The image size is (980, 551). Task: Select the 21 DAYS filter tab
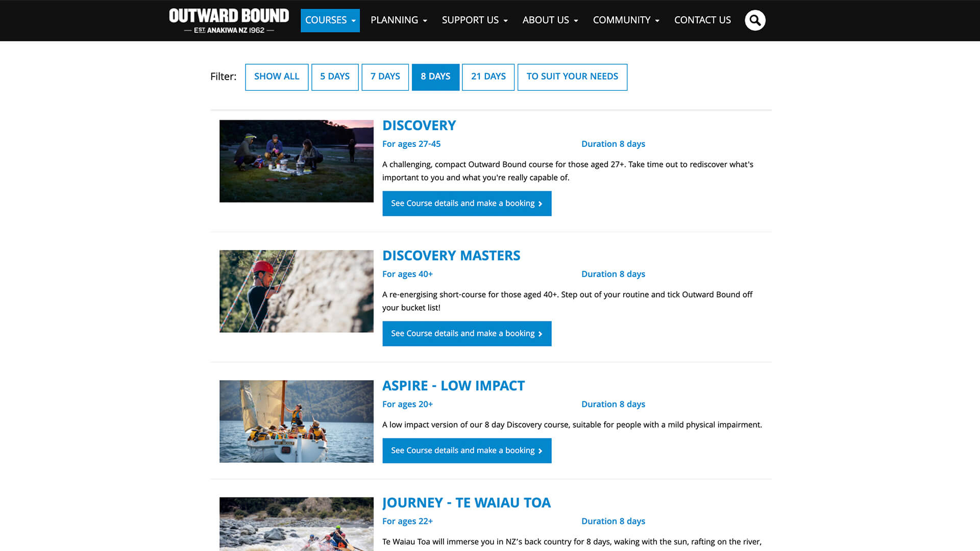[x=488, y=77]
